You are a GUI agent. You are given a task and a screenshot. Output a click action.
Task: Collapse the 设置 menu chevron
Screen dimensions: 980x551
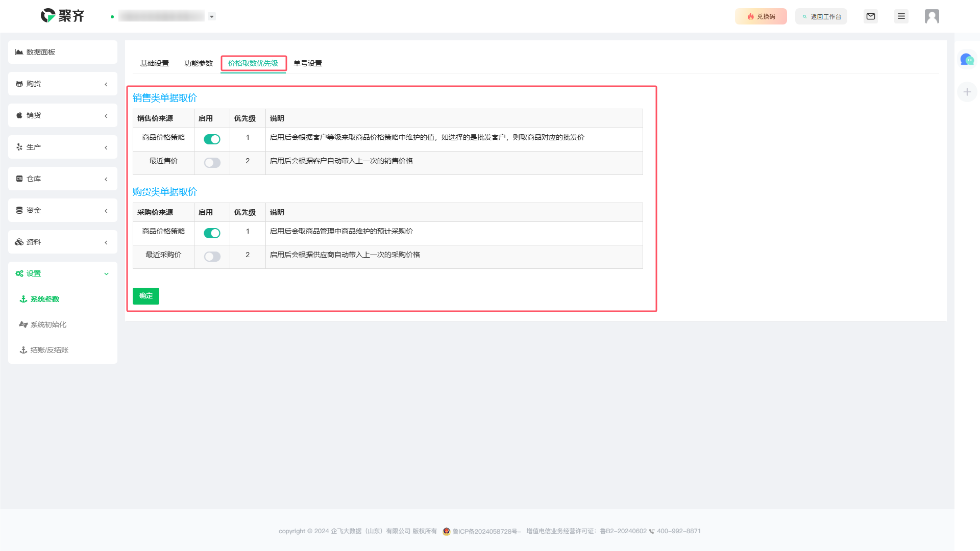[x=106, y=274]
